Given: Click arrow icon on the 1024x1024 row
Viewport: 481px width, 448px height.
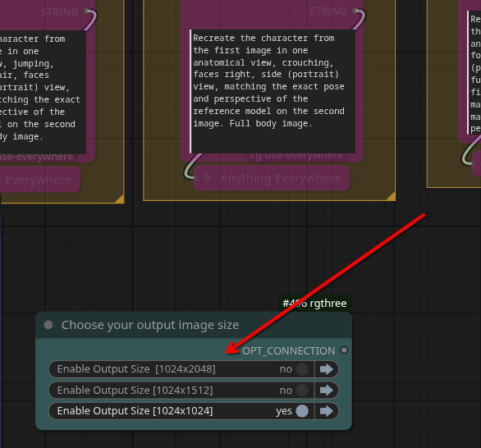Looking at the screenshot, I should 327,411.
